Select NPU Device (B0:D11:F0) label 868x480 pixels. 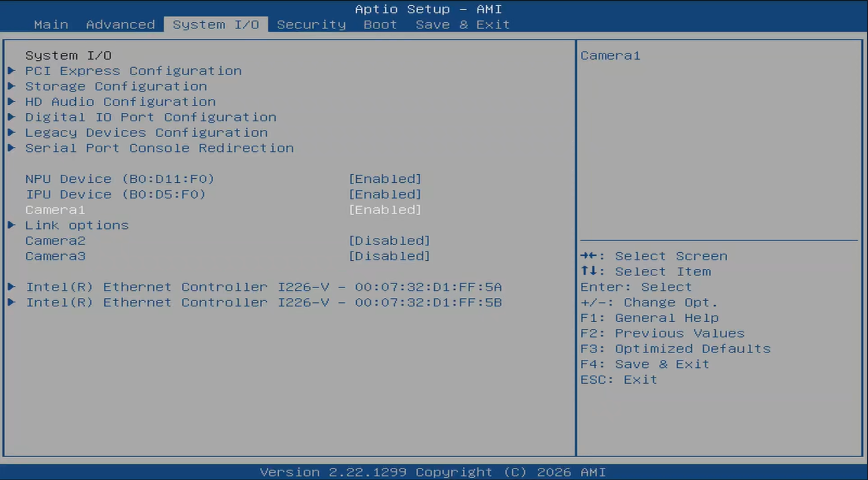(120, 179)
